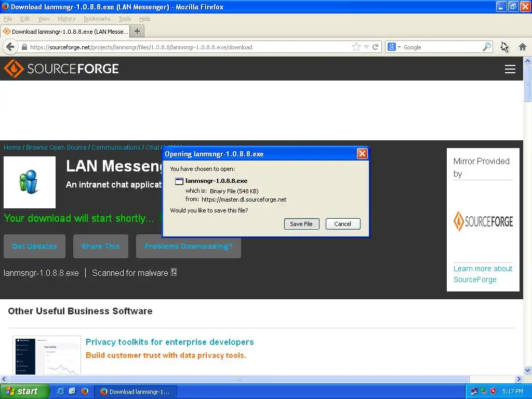Screen dimensions: 532x399
Task: Launch Firefox from quick launch
Action: coord(85,391)
